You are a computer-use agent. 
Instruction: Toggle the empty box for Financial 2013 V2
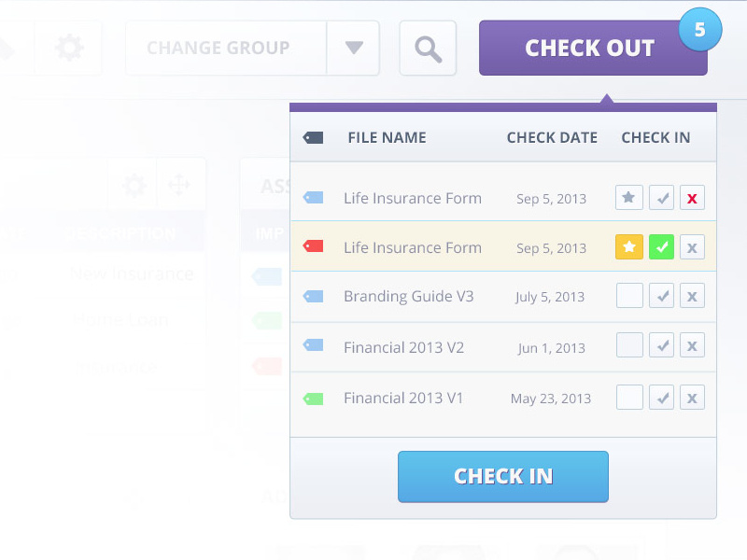(629, 346)
